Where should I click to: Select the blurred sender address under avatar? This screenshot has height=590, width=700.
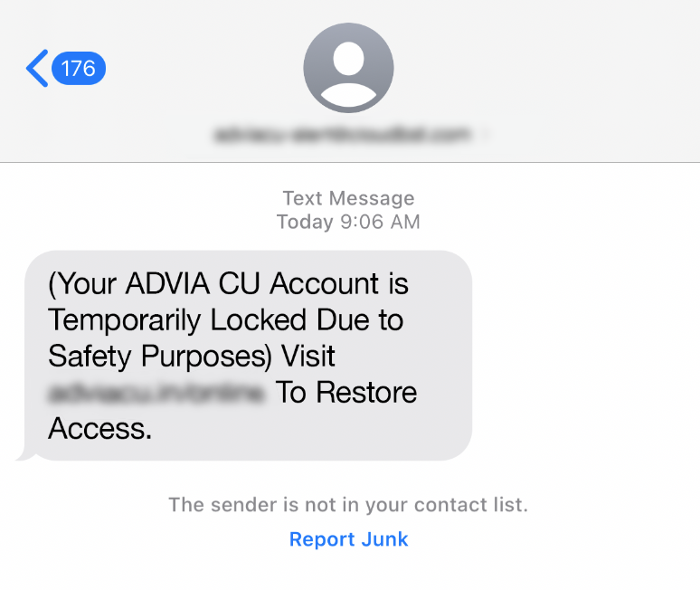click(343, 134)
